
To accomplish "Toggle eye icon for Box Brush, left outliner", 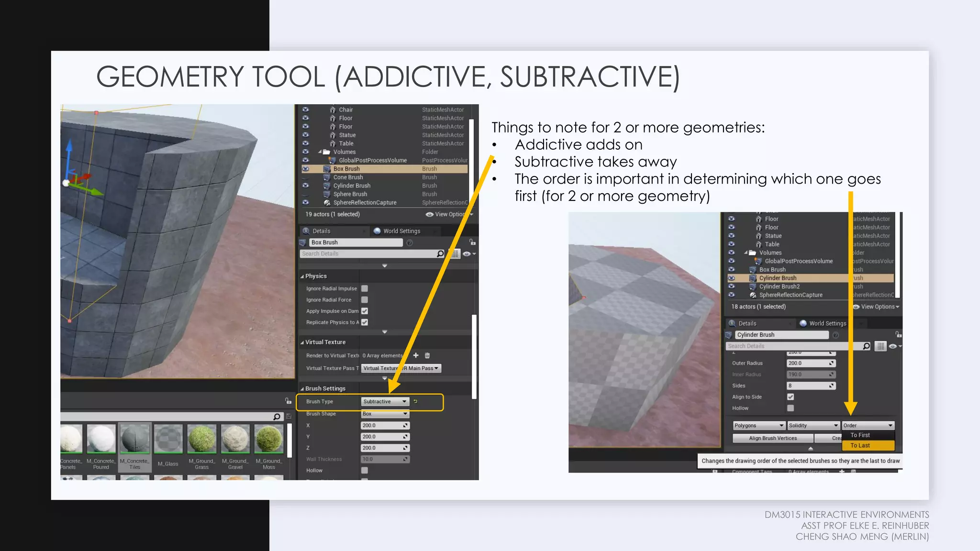I will point(305,169).
